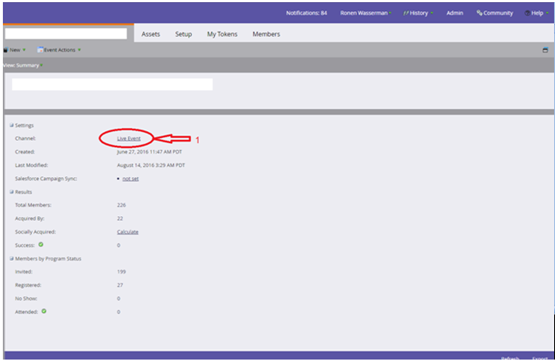This screenshot has width=557, height=360.
Task: Click the Last Modified: label
Action: (31, 165)
